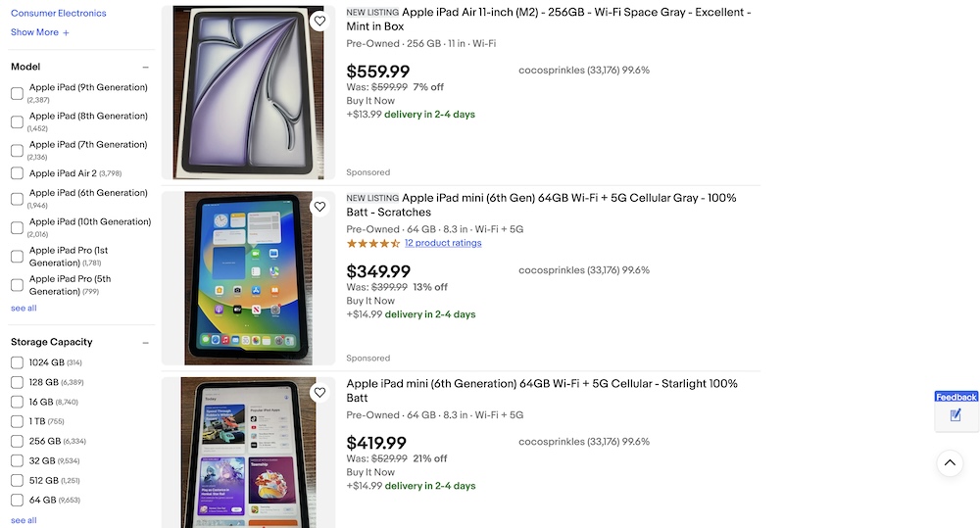
Task: Click heart icon on gray iPad mini listing
Action: [319, 207]
